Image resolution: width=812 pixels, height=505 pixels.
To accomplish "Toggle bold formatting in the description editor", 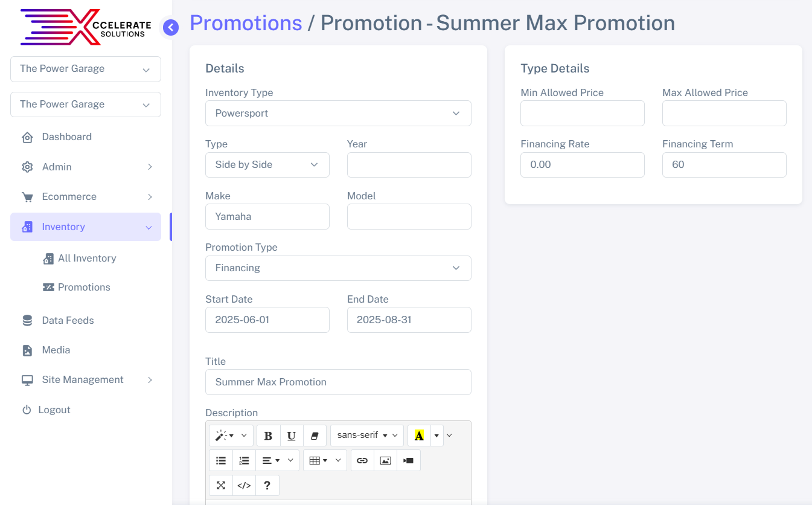I will coord(268,436).
